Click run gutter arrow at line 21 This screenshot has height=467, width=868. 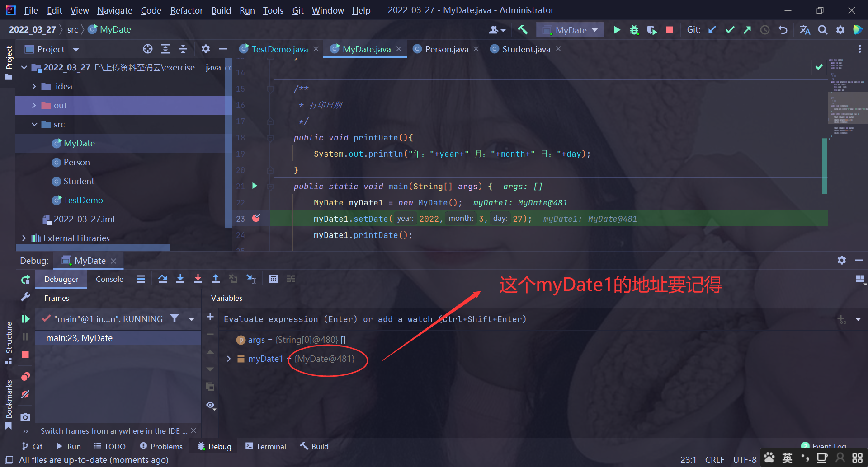[255, 186]
